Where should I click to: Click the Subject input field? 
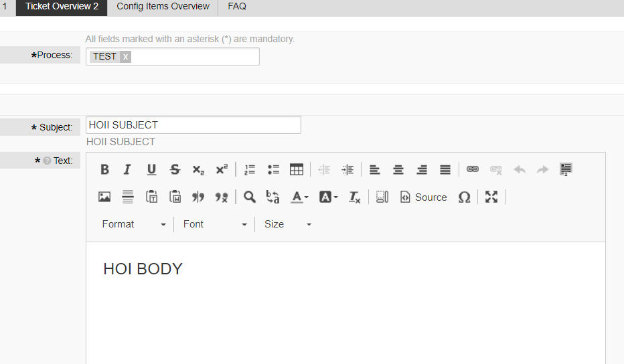[193, 125]
